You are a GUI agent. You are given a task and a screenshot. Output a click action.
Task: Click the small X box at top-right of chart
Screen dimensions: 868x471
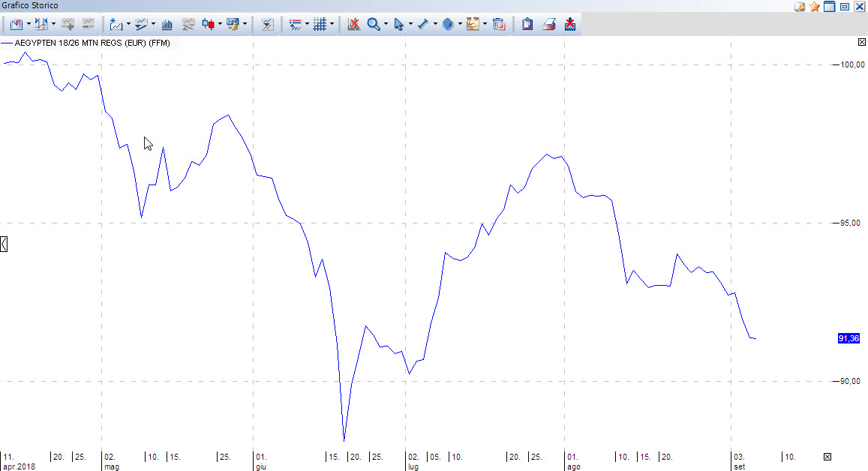click(862, 43)
